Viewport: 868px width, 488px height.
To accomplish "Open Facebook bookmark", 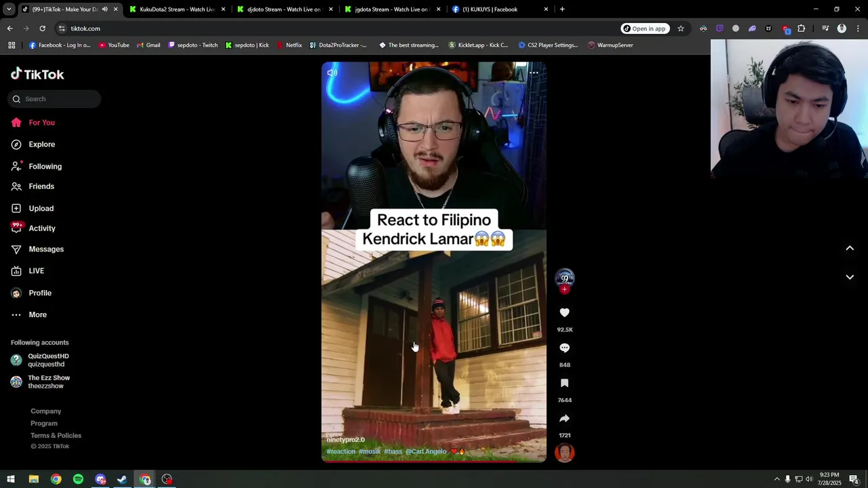I will pos(60,45).
